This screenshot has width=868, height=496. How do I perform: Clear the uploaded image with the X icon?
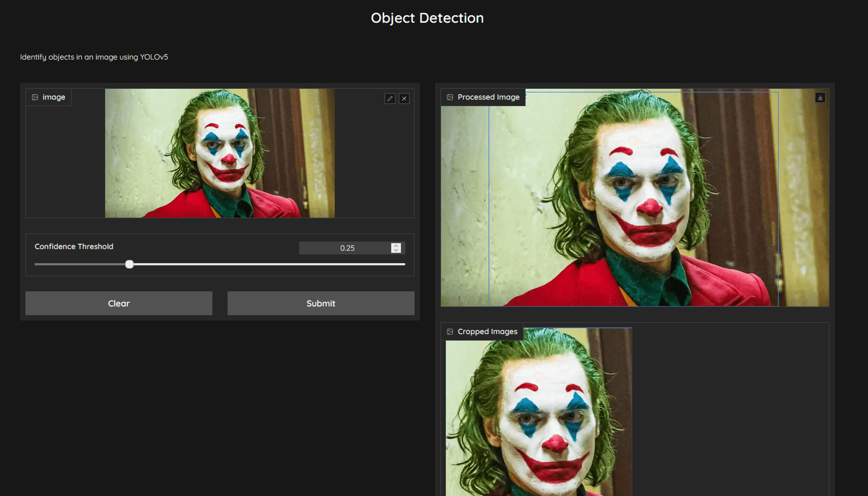pos(404,98)
